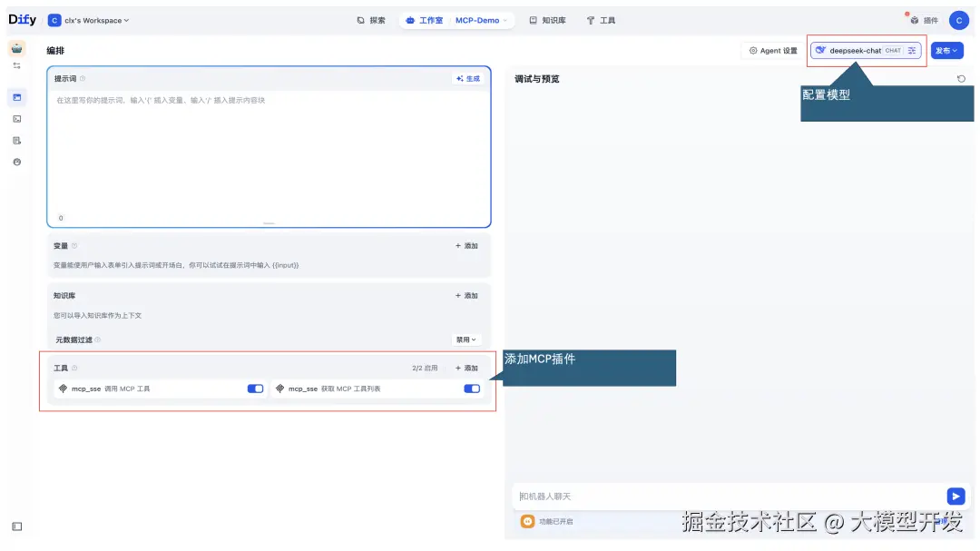This screenshot has height=551, width=980.
Task: Select the image-style icon in the left sidebar
Action: pyautogui.click(x=17, y=119)
